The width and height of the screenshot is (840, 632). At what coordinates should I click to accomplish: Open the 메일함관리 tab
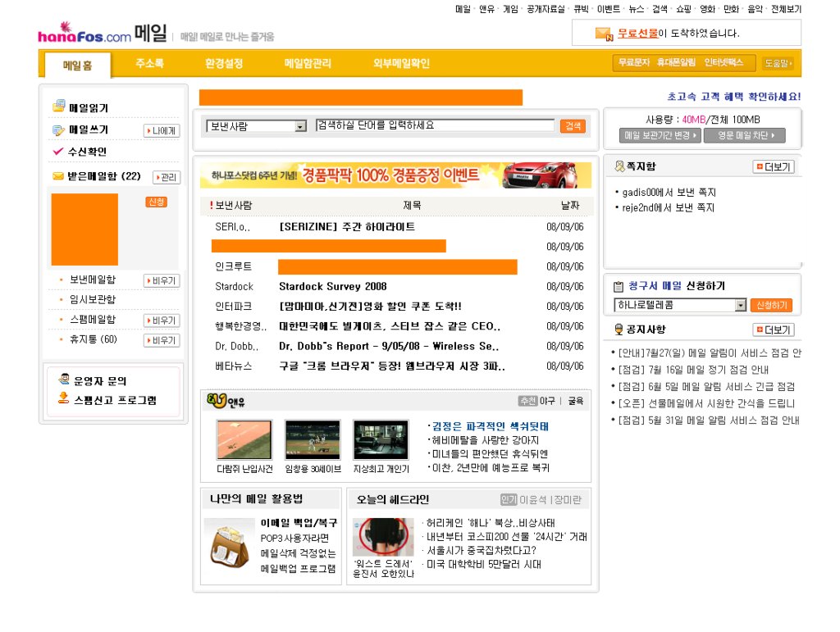pyautogui.click(x=308, y=63)
